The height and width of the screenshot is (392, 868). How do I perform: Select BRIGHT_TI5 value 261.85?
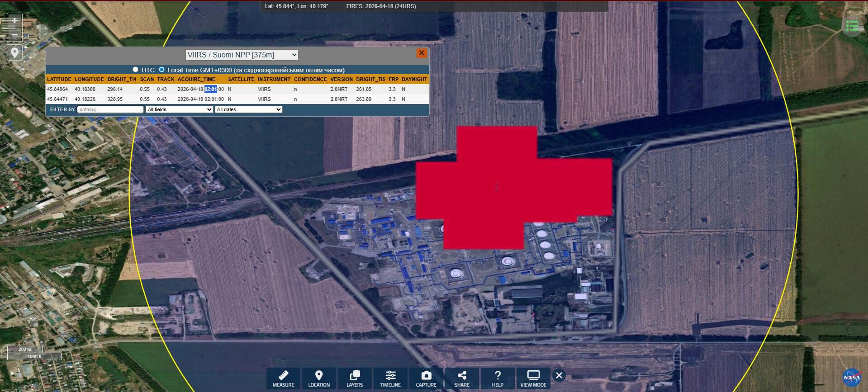click(364, 89)
